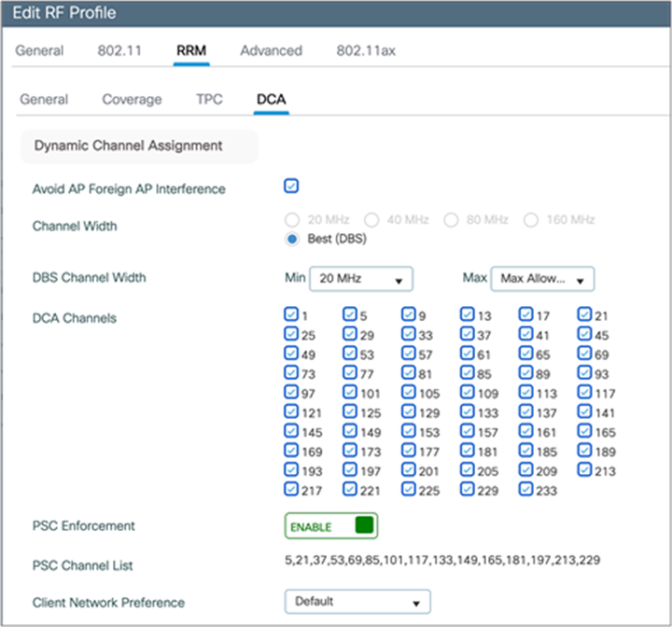Select the Best (DBS) channel width
Screen dimensions: 672x627
pos(292,239)
